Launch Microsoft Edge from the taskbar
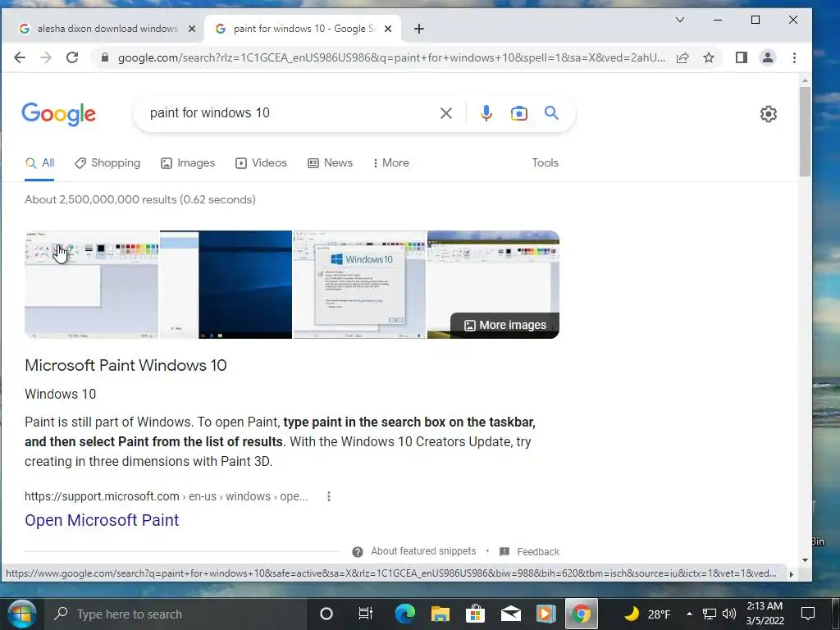Image resolution: width=840 pixels, height=630 pixels. (405, 614)
